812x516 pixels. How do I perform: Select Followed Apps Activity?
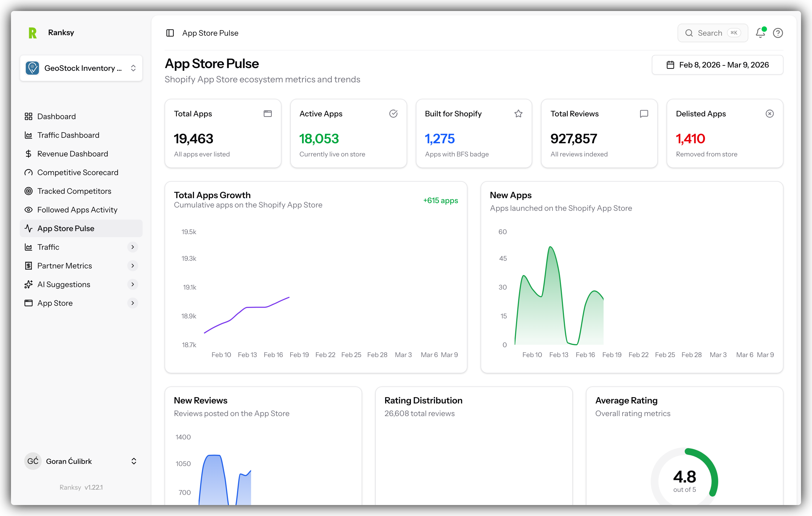coord(81,210)
